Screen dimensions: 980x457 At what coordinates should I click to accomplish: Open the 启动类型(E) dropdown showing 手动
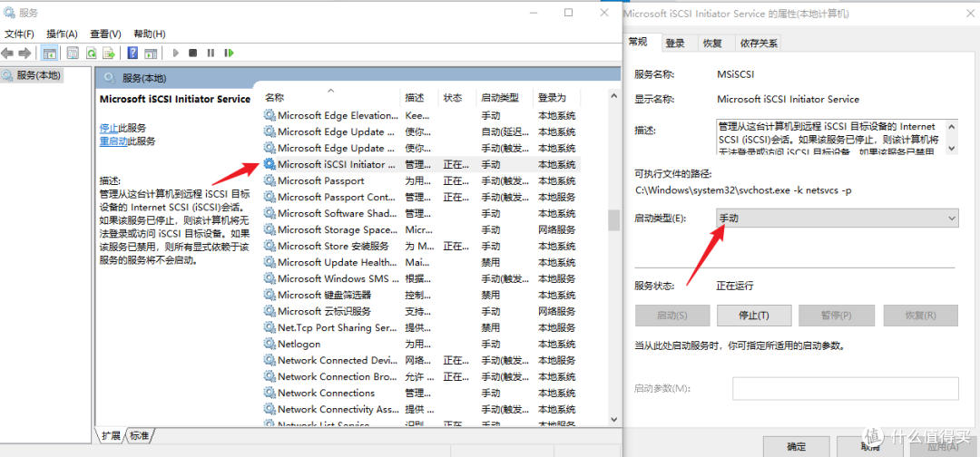[837, 218]
